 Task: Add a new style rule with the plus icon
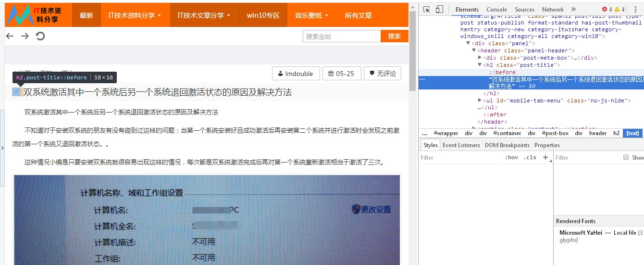point(545,157)
